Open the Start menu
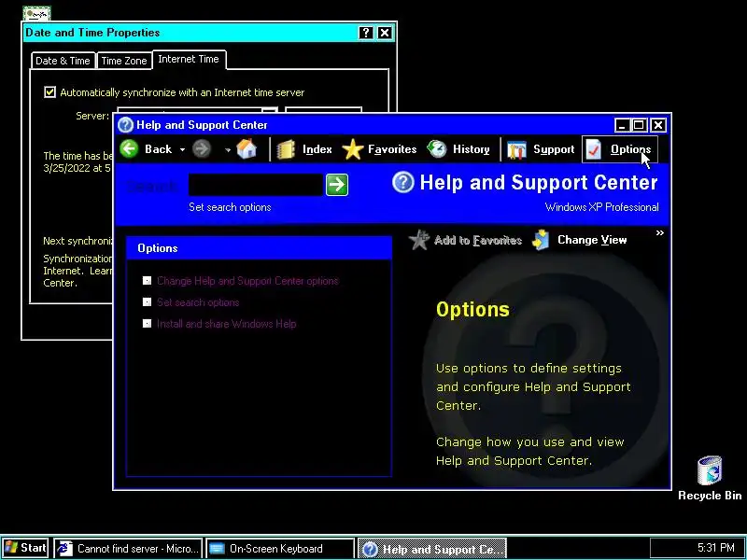 tap(25, 548)
